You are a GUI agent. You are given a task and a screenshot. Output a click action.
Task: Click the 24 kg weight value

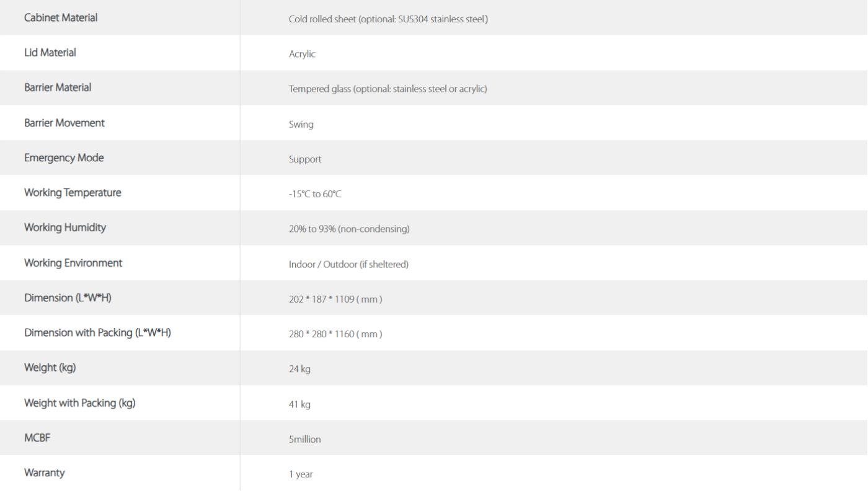[x=299, y=370]
